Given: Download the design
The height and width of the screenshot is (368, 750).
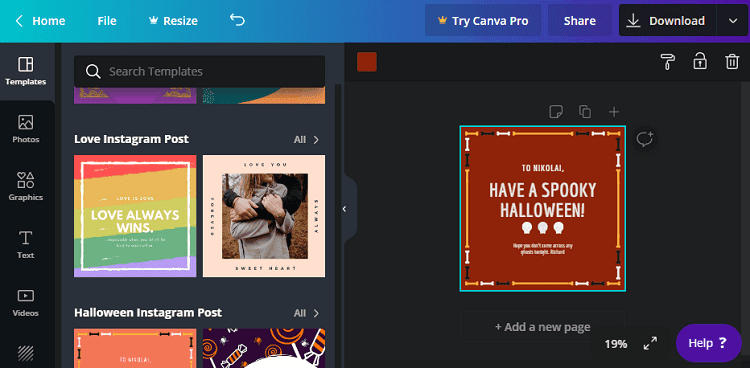Looking at the screenshot, I should click(668, 21).
